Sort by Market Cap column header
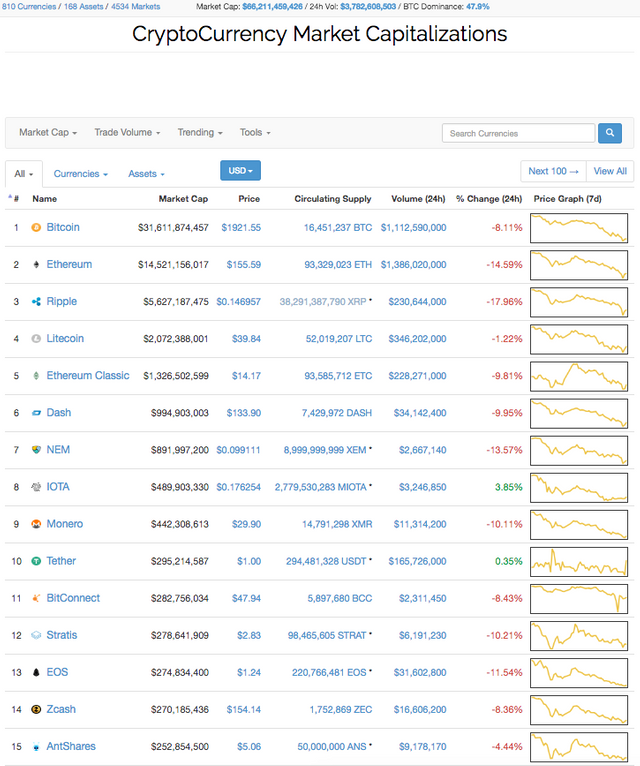This screenshot has width=640, height=766. click(x=183, y=199)
